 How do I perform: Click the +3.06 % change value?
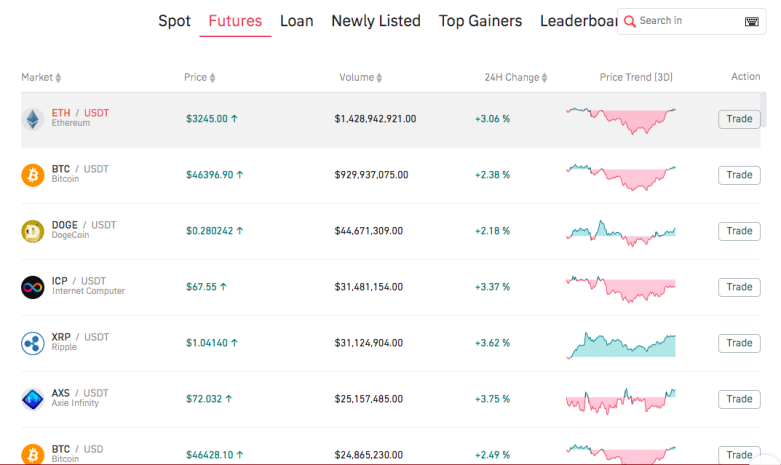tap(493, 119)
